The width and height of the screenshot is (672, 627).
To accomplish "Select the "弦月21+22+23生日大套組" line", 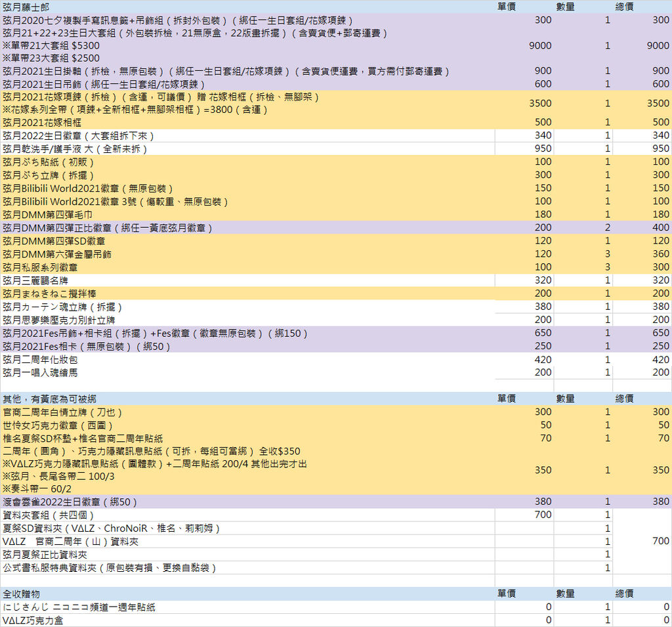I will [x=195, y=33].
